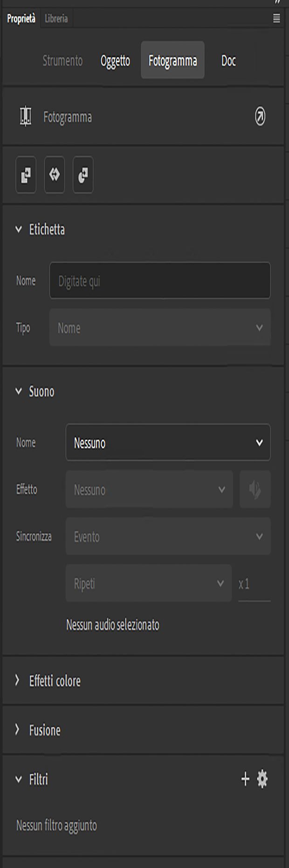Screen dimensions: 289x868
Task: Open the sound Nome dropdown showing Nessuno
Action: (x=168, y=442)
